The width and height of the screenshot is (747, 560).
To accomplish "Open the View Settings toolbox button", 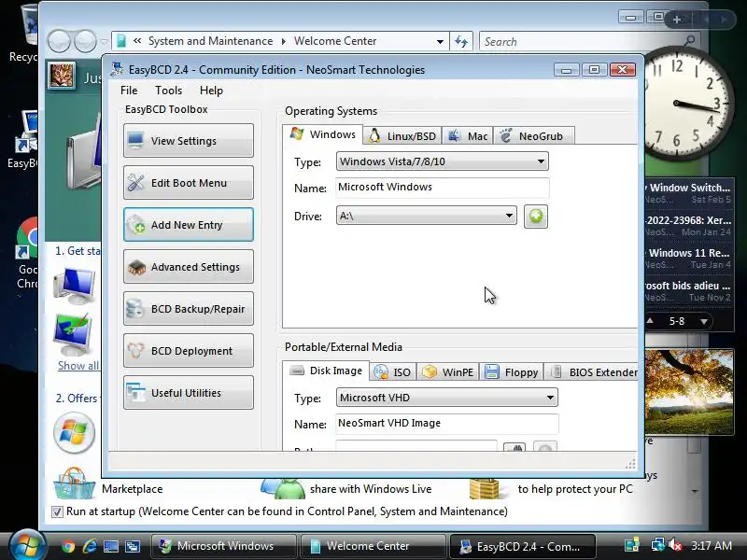I will coord(189,141).
